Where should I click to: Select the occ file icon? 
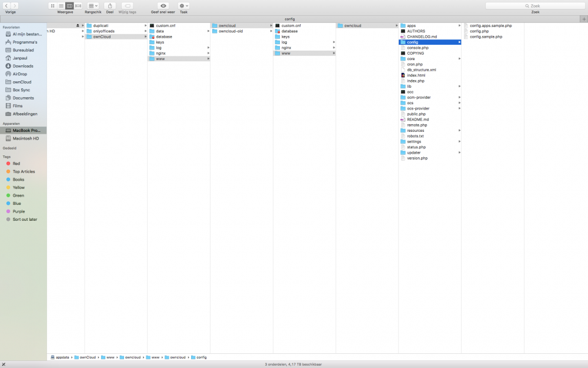[403, 92]
